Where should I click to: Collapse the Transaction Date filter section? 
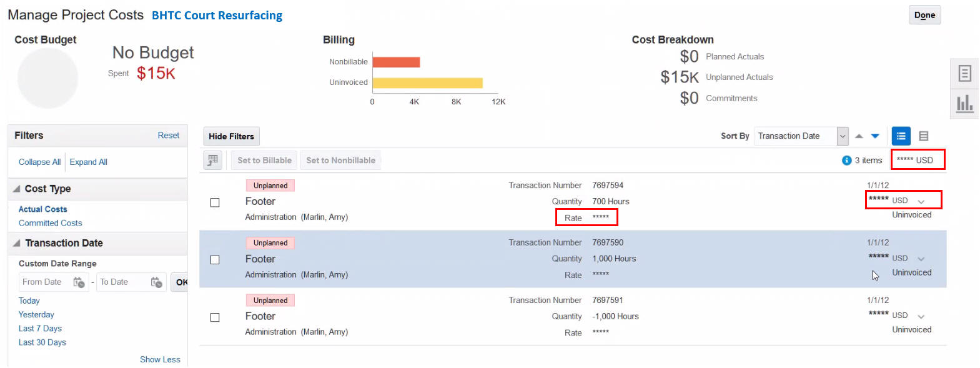(x=17, y=243)
